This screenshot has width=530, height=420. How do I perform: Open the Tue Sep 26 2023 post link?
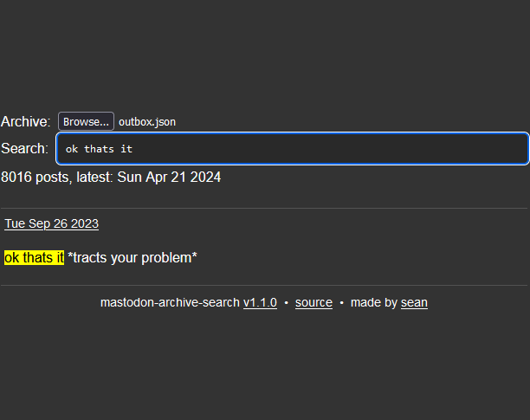pyautogui.click(x=51, y=223)
